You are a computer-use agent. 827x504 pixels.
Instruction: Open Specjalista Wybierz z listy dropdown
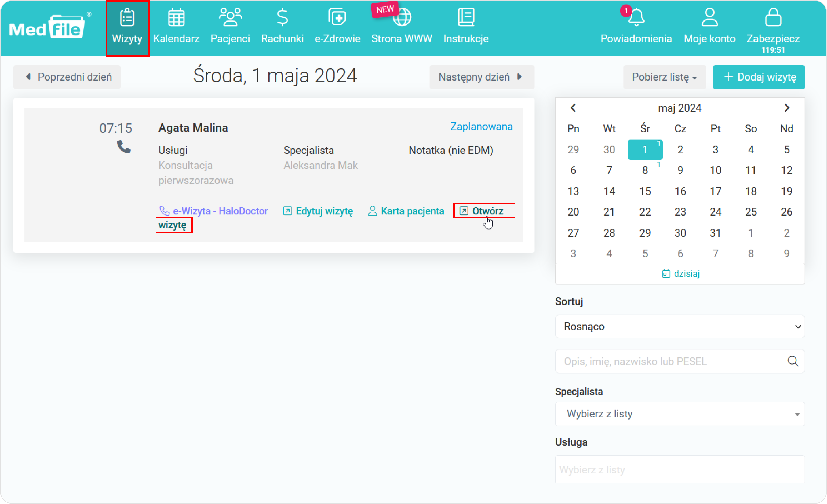(x=680, y=414)
